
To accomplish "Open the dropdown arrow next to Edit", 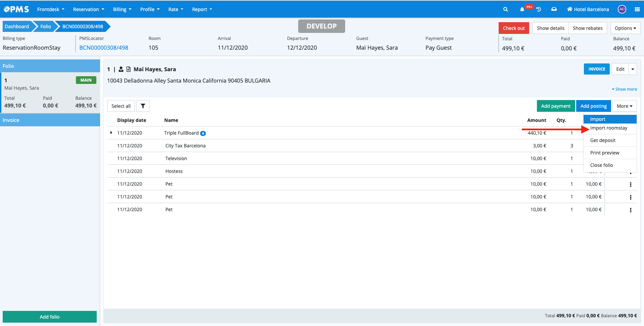I will (x=633, y=69).
